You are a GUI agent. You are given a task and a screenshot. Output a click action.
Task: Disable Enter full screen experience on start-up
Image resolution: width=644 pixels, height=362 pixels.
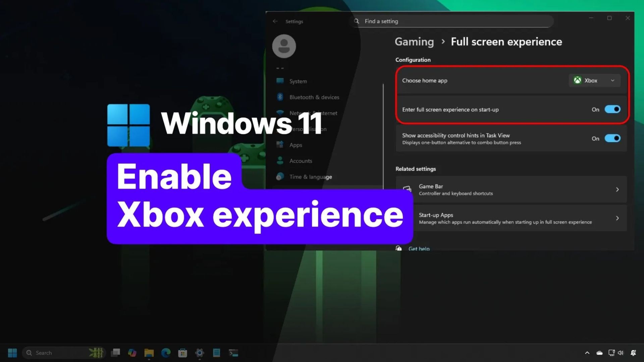612,109
